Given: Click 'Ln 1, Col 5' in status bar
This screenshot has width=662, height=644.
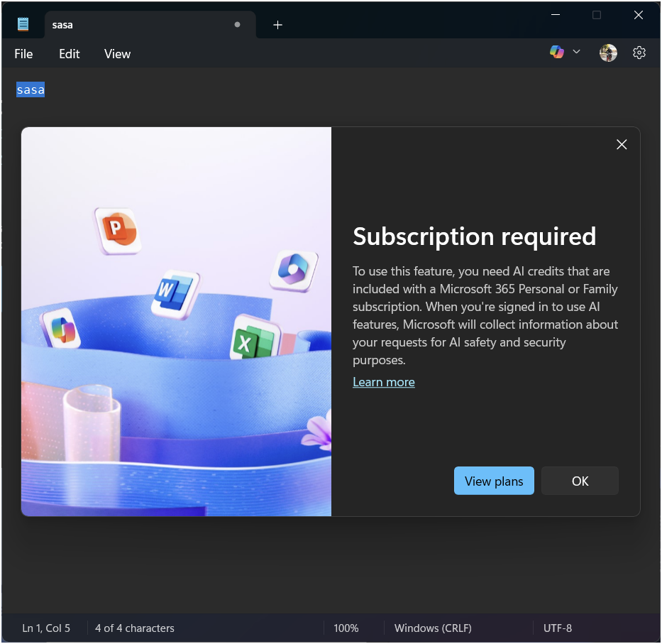Looking at the screenshot, I should [x=46, y=628].
